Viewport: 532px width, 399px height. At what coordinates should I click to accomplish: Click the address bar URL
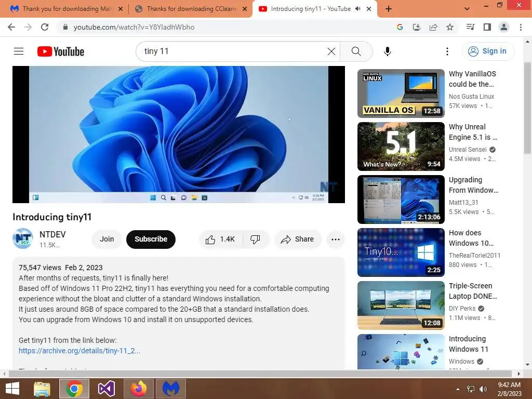[x=134, y=27]
